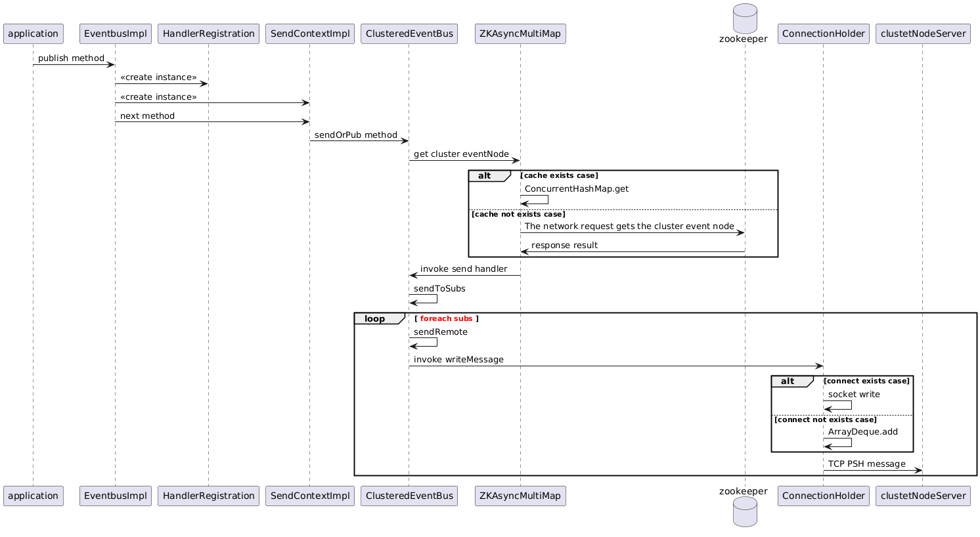The width and height of the screenshot is (980, 537).
Task: Select the top EventbusImpl participant box
Action: click(x=115, y=33)
